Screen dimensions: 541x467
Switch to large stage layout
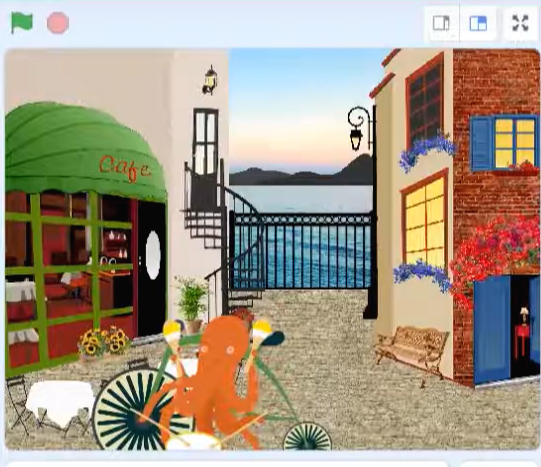(478, 23)
